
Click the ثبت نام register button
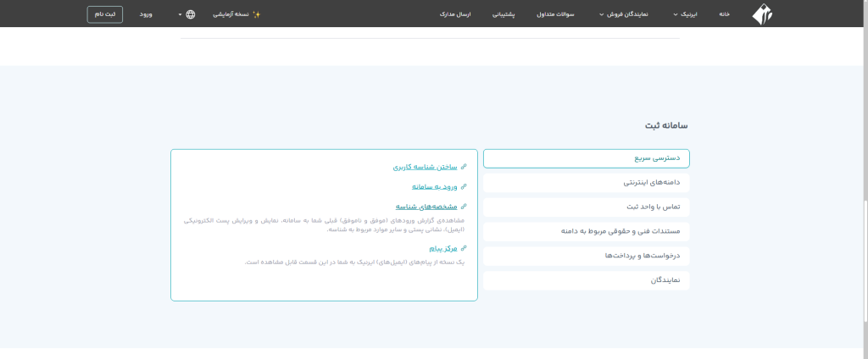pyautogui.click(x=104, y=14)
